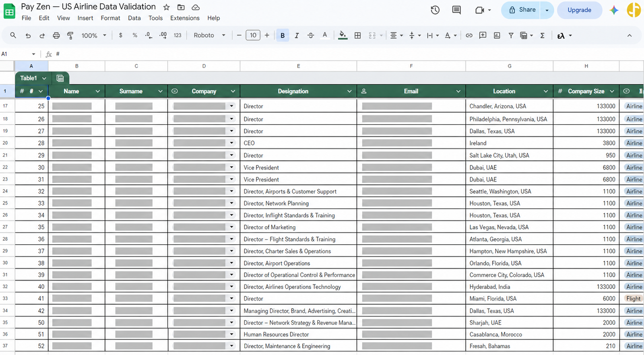Image resolution: width=644 pixels, height=355 pixels.
Task: Open the Edit menu
Action: pos(44,18)
